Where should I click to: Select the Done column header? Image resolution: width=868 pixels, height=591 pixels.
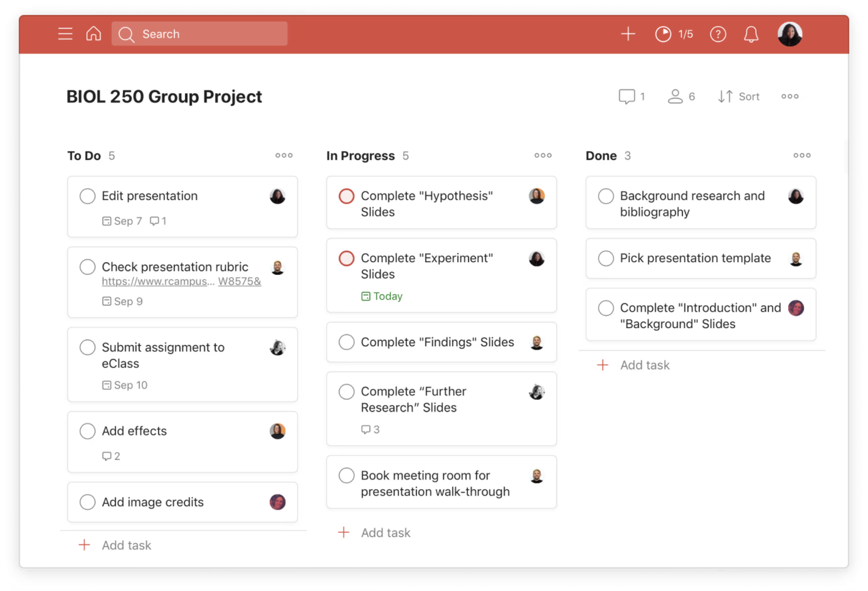[601, 155]
